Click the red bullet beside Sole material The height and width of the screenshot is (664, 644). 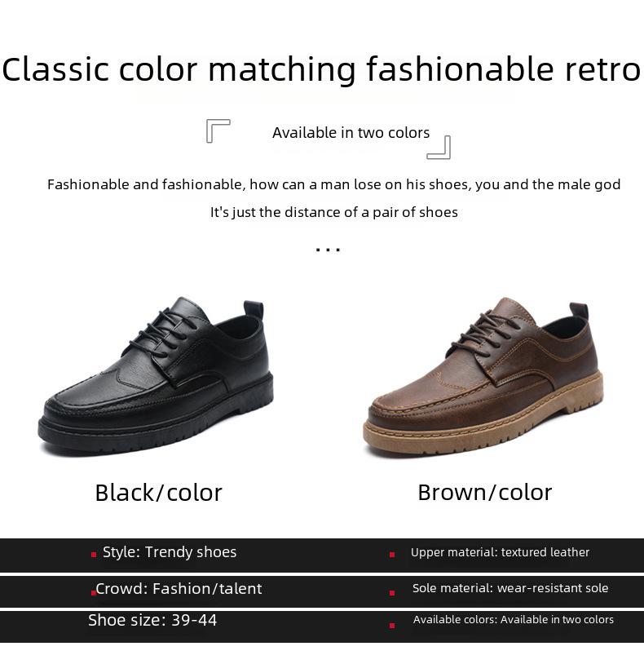[392, 593]
